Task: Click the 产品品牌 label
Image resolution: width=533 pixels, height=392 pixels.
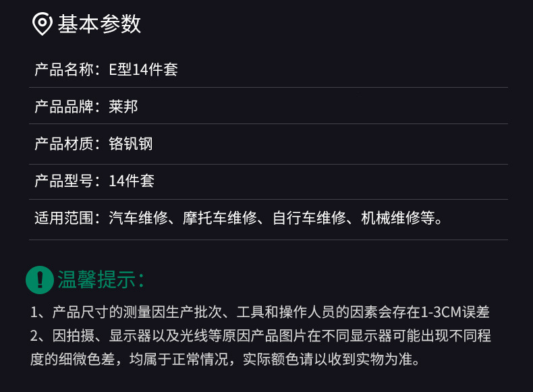Action: click(64, 107)
